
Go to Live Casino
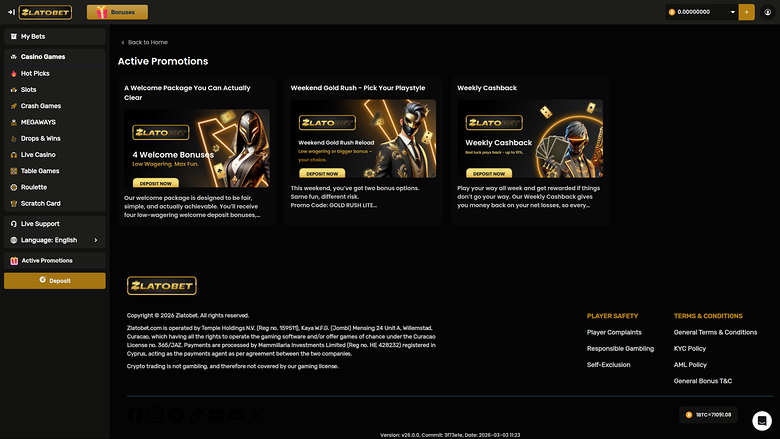(x=55, y=155)
